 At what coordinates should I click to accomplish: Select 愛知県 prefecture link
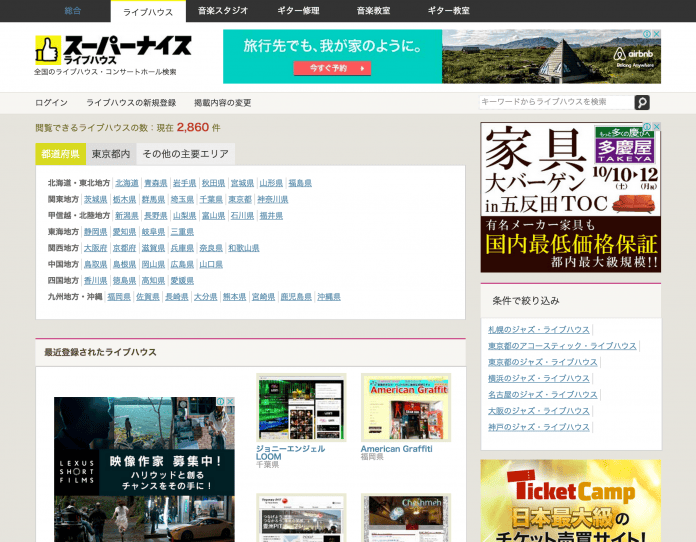click(x=124, y=232)
